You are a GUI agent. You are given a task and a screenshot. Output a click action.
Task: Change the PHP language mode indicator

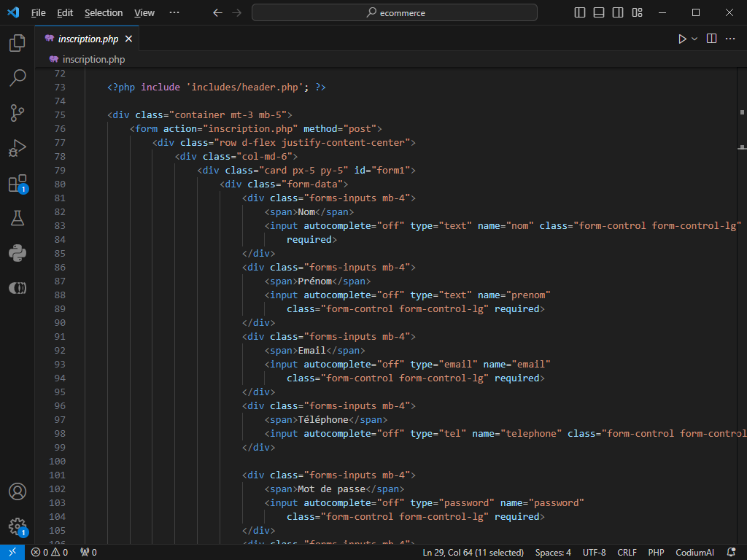656,552
